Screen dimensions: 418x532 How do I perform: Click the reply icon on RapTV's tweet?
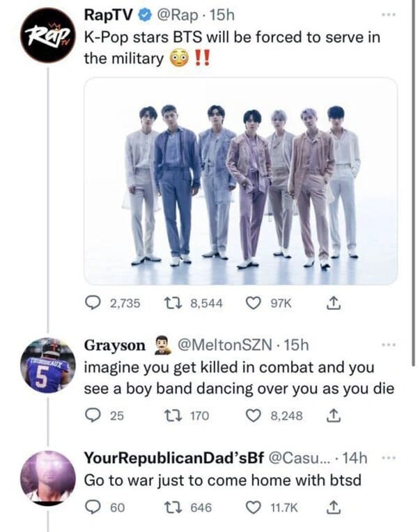click(93, 303)
